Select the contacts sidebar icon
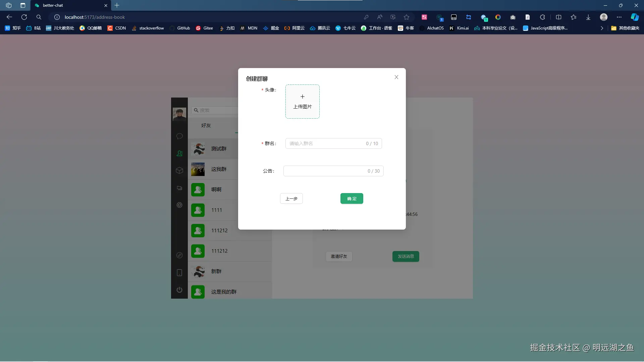The width and height of the screenshot is (644, 362). pos(179,154)
